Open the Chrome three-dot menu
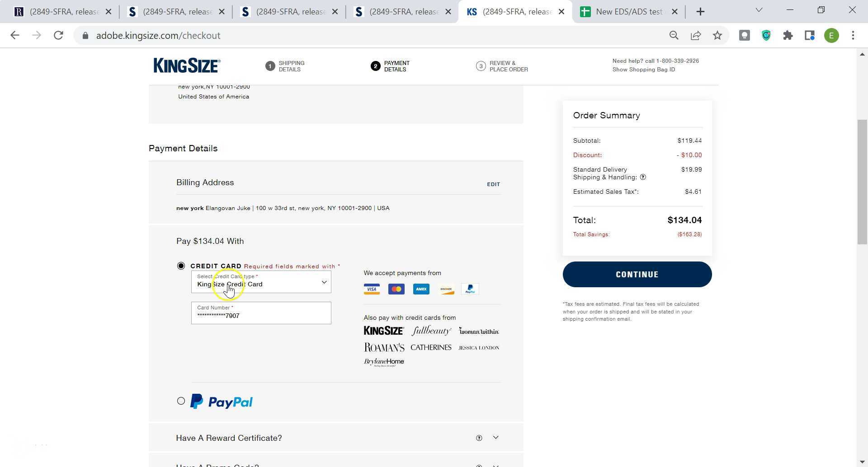Viewport: 868px width, 467px height. [x=853, y=35]
